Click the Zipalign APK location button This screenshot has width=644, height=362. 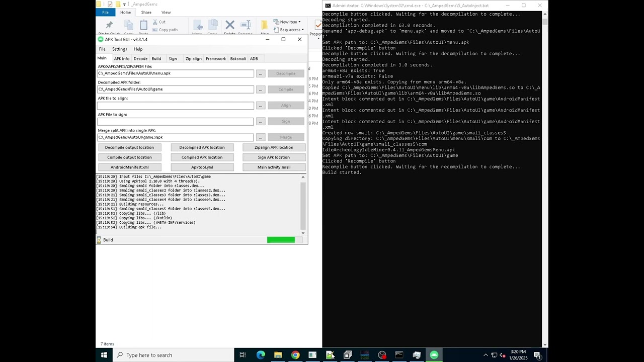(x=274, y=147)
